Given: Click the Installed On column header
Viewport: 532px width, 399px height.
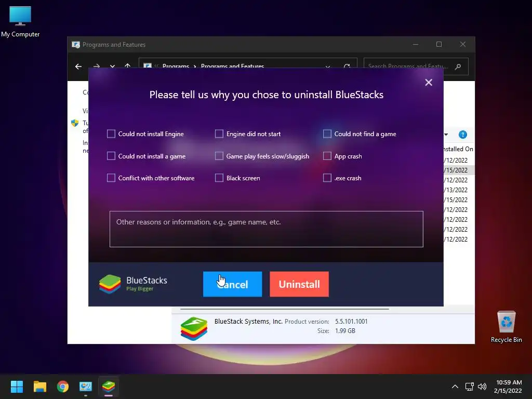Looking at the screenshot, I should pyautogui.click(x=458, y=149).
